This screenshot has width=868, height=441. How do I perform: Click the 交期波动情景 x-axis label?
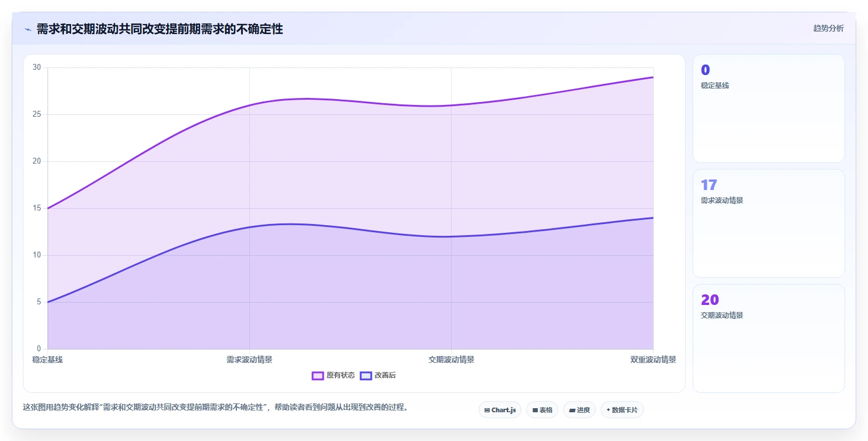click(x=451, y=359)
